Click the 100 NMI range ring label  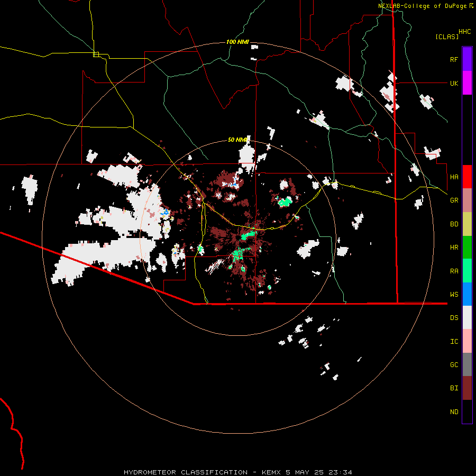[237, 42]
